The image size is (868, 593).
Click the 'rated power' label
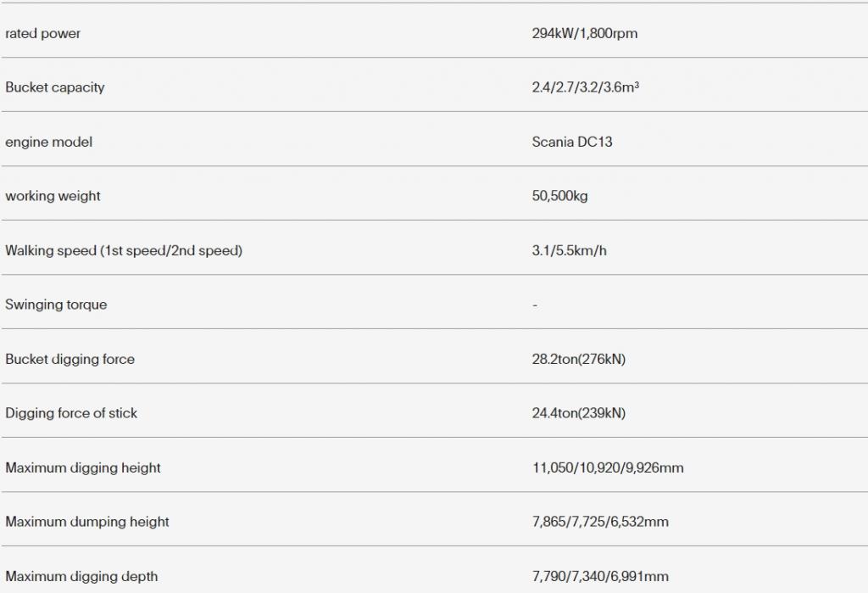[42, 33]
